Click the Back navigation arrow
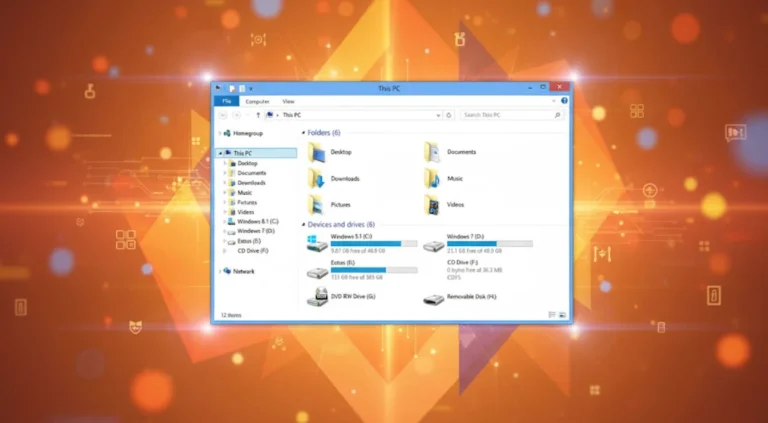The image size is (768, 423). point(223,115)
